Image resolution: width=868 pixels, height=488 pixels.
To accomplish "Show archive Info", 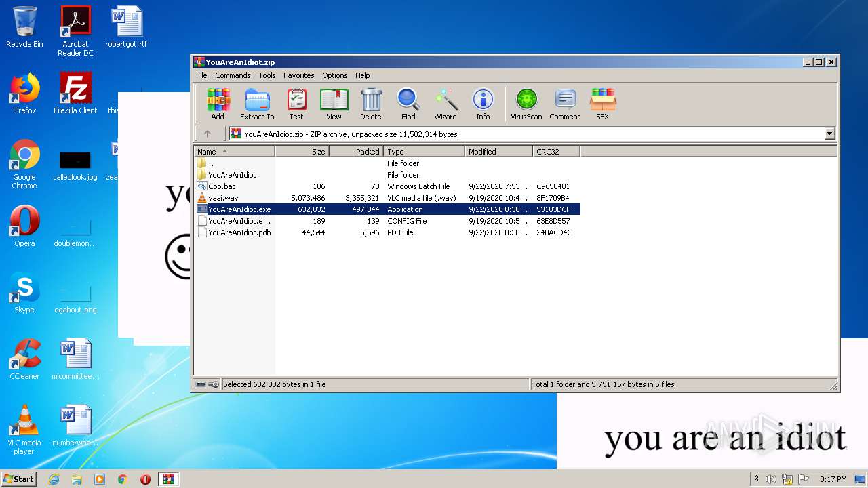I will coord(483,104).
